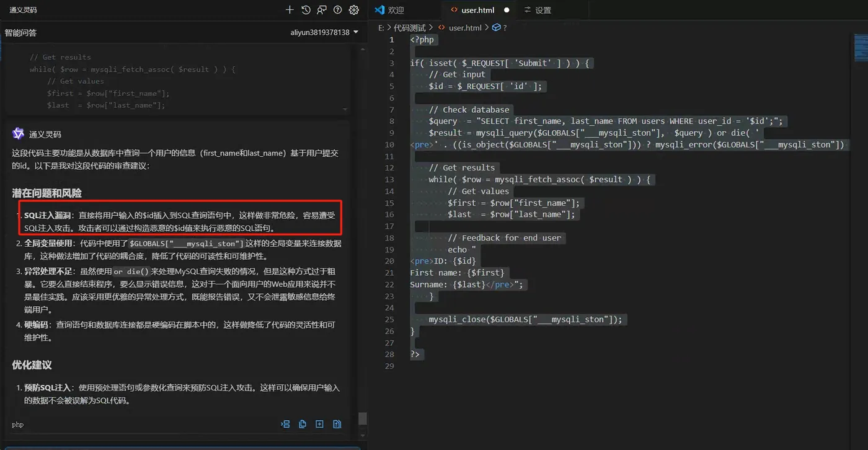Click the First name: {$first} line
Image resolution: width=868 pixels, height=450 pixels.
(x=458, y=273)
